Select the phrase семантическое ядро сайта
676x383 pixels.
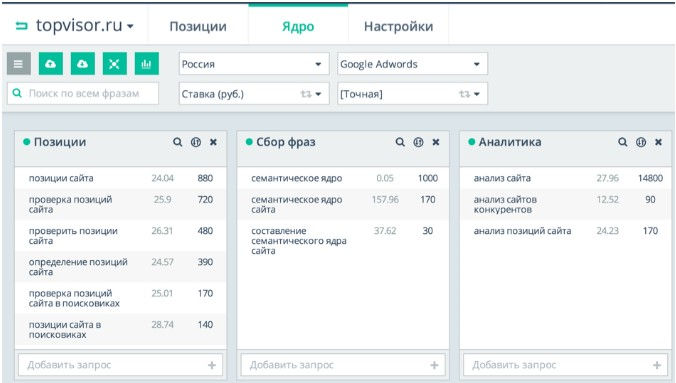pos(297,204)
